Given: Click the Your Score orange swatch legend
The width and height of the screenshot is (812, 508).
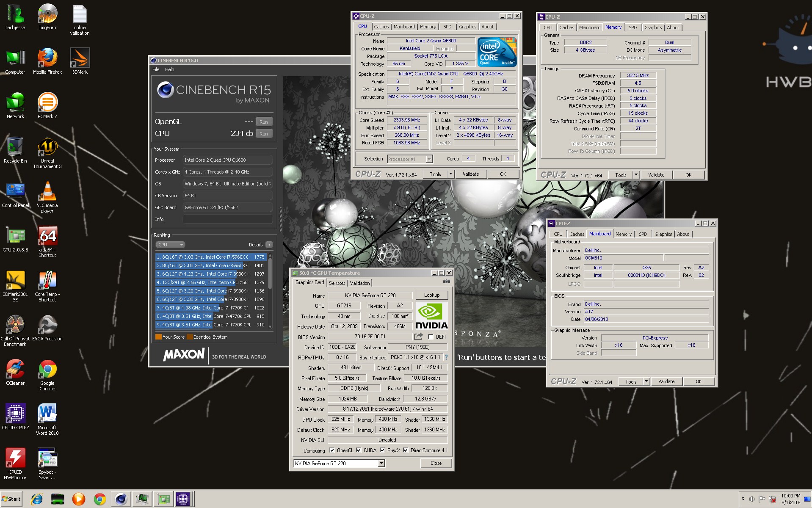Looking at the screenshot, I should (x=158, y=337).
